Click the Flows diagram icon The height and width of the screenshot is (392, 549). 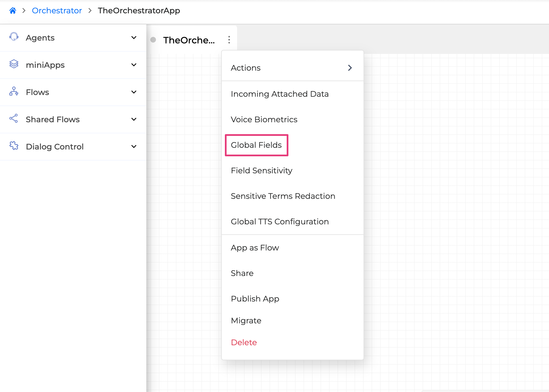coord(14,91)
